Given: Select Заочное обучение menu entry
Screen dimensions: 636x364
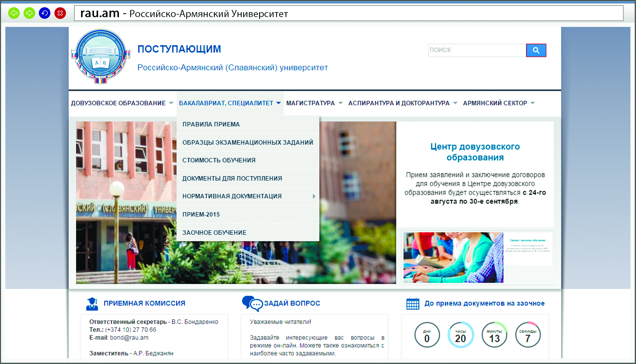Looking at the screenshot, I should tap(248, 233).
